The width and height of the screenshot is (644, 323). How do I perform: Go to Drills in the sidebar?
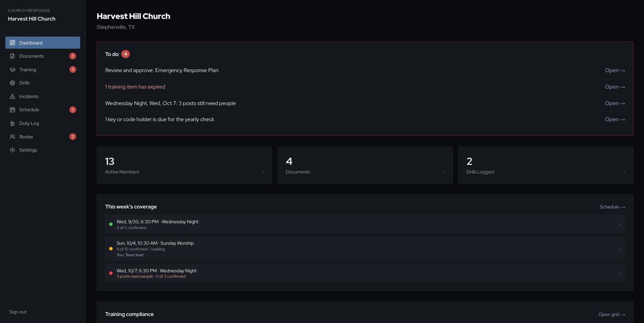43,83
